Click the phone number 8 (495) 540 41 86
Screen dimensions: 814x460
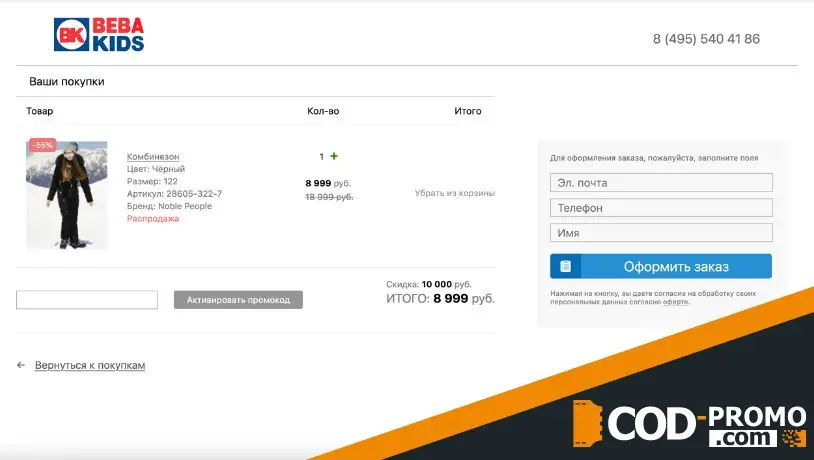[x=706, y=39]
